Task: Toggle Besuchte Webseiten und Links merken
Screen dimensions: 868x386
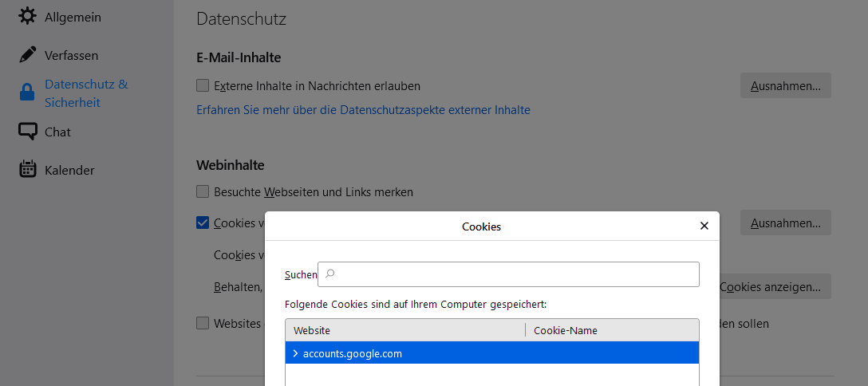Action: [203, 191]
